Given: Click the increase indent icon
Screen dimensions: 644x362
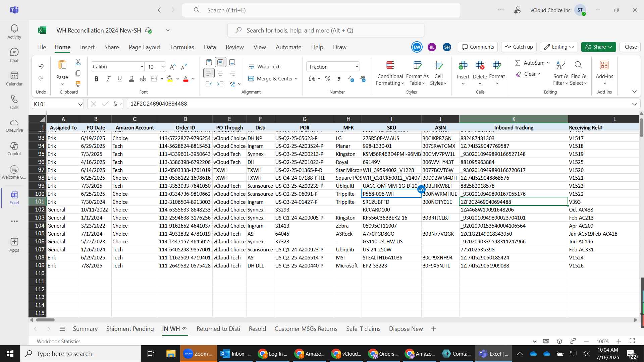Looking at the screenshot, I should [x=220, y=84].
